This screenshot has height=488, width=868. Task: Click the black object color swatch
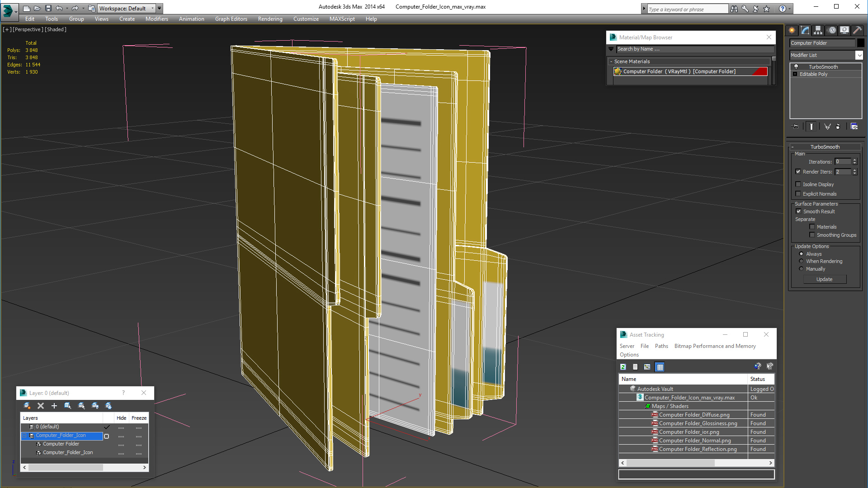point(861,43)
